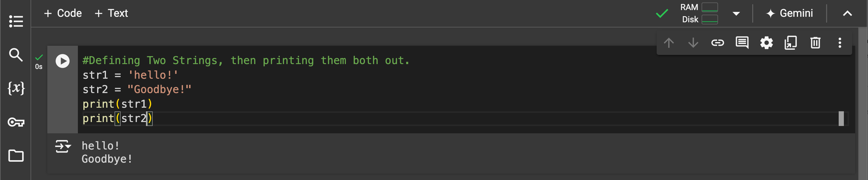The width and height of the screenshot is (868, 180).
Task: Open the files folder panel
Action: point(16,155)
